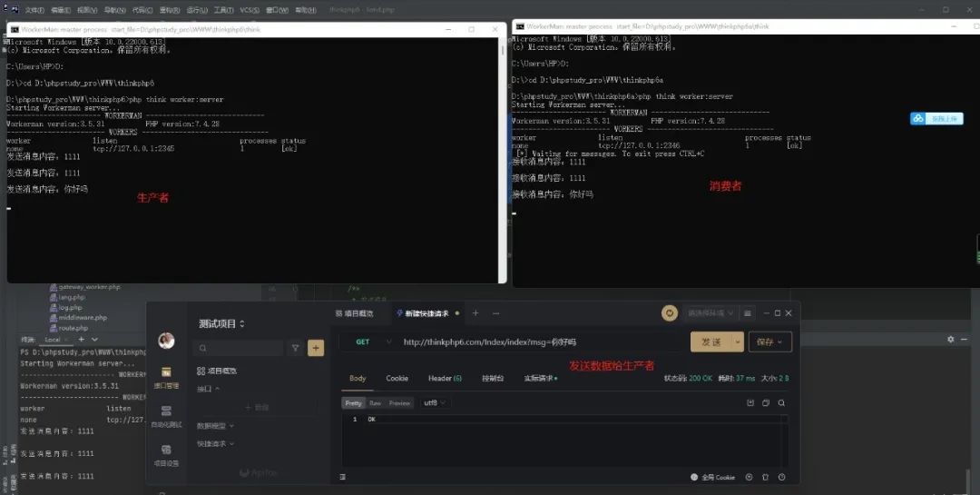Click the help question icon in Apifox footer
This screenshot has height=495, width=980.
tap(781, 477)
